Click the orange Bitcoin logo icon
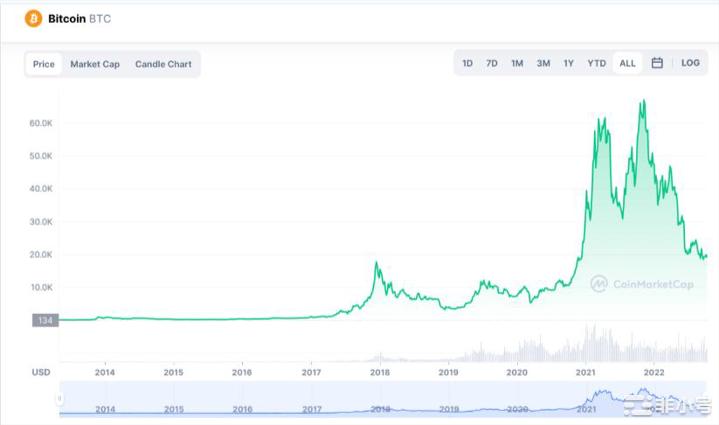 [x=33, y=19]
